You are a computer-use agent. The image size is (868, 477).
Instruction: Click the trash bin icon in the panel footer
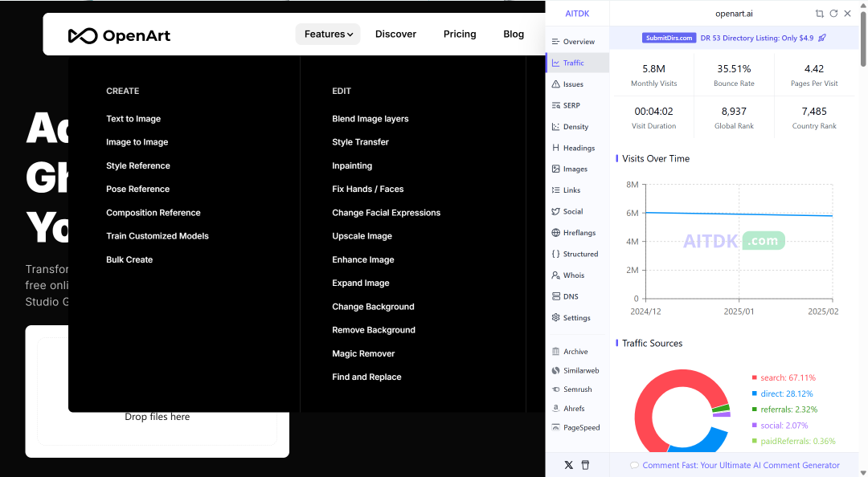tap(585, 465)
